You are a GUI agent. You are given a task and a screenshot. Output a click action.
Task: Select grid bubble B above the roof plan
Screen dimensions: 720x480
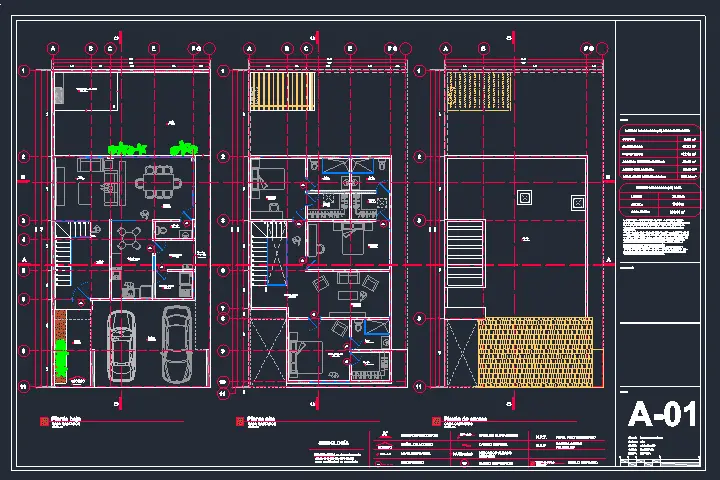[484, 48]
